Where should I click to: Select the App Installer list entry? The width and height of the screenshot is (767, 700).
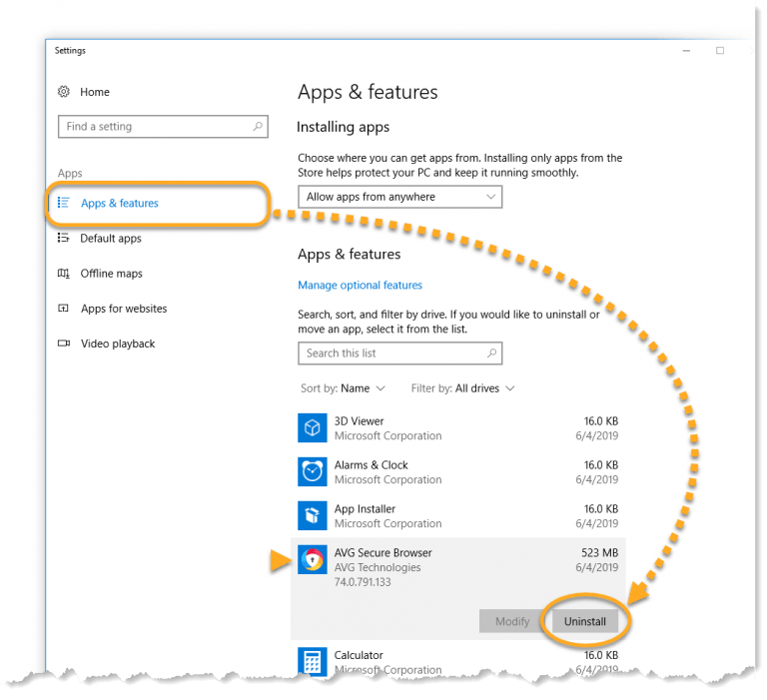pyautogui.click(x=458, y=515)
